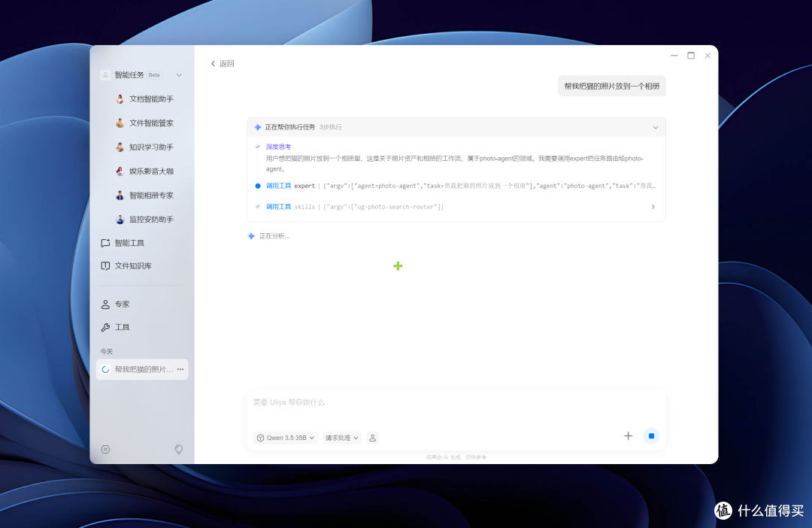Open the Qwen 3.5 35B model dropdown
The image size is (812, 528).
pos(286,438)
